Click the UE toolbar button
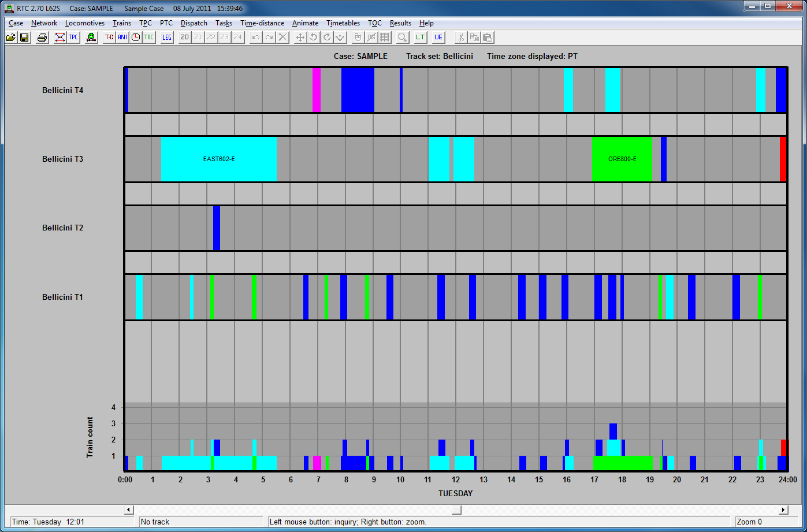Viewport: 807px width, 532px height. [438, 38]
